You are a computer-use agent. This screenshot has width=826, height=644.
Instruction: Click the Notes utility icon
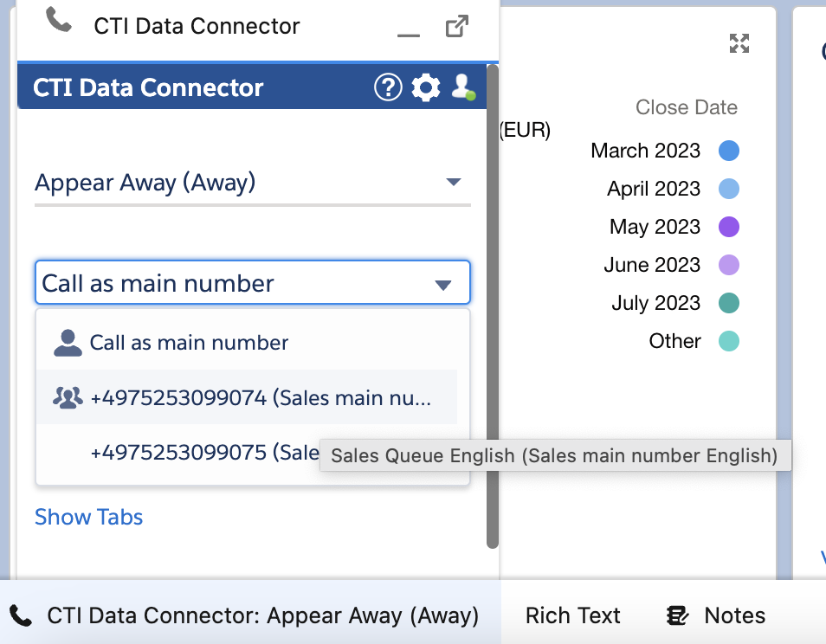pos(677,615)
